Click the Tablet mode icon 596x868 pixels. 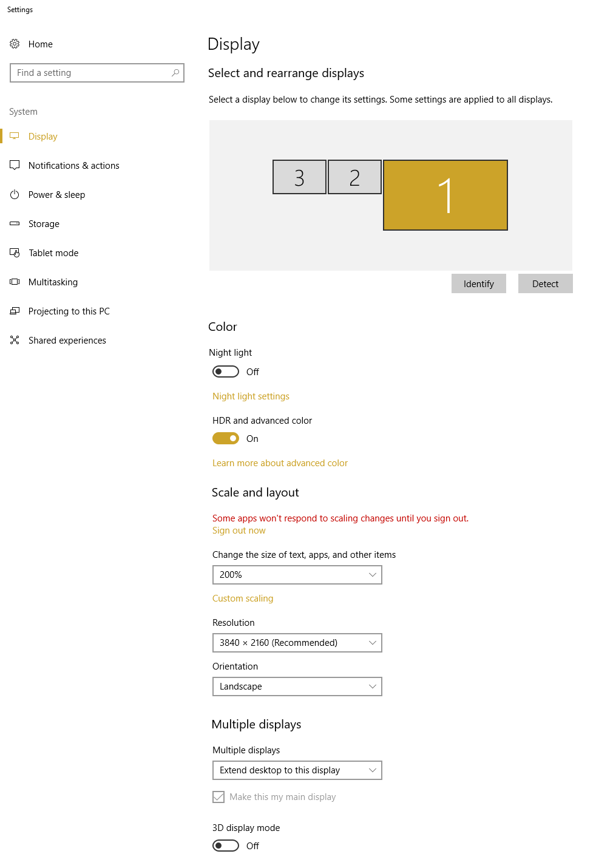15,253
